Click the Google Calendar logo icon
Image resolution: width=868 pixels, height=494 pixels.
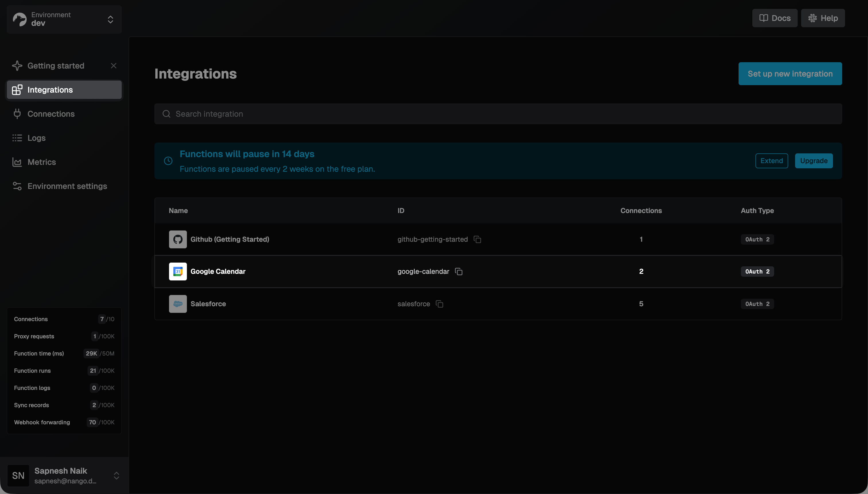(x=178, y=272)
